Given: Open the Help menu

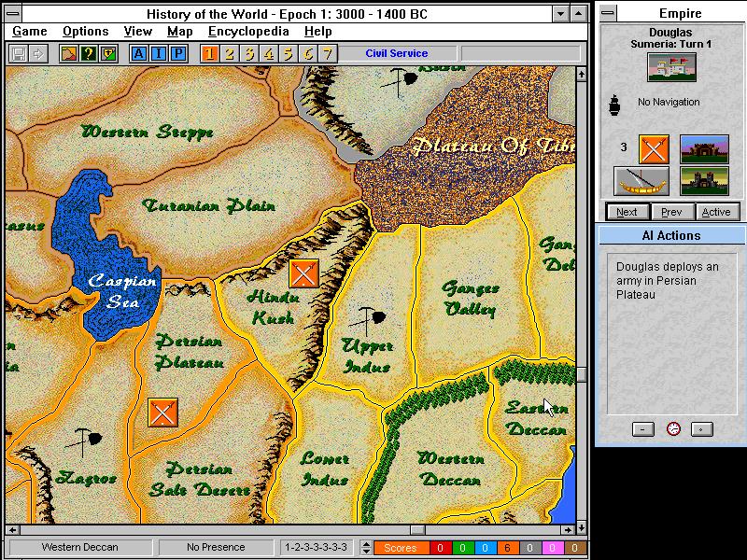Looking at the screenshot, I should (317, 32).
